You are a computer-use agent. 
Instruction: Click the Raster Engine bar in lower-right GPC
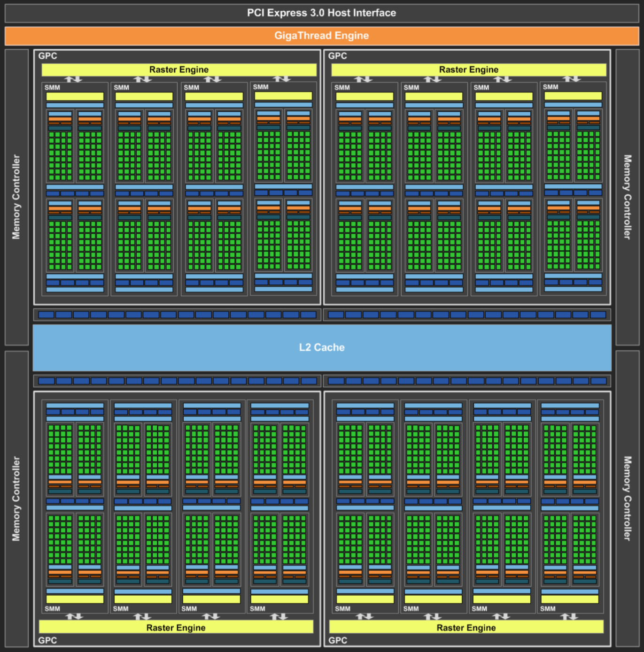466,628
